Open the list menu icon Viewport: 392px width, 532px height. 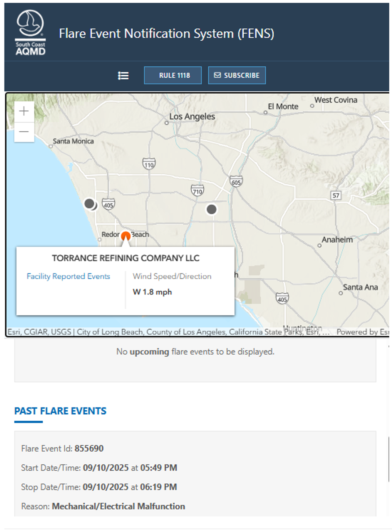click(123, 76)
